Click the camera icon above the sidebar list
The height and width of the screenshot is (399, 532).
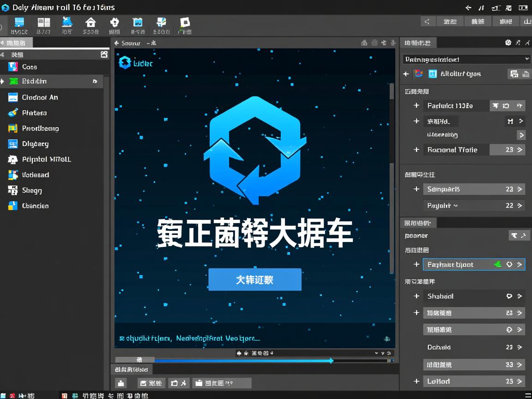104,54
